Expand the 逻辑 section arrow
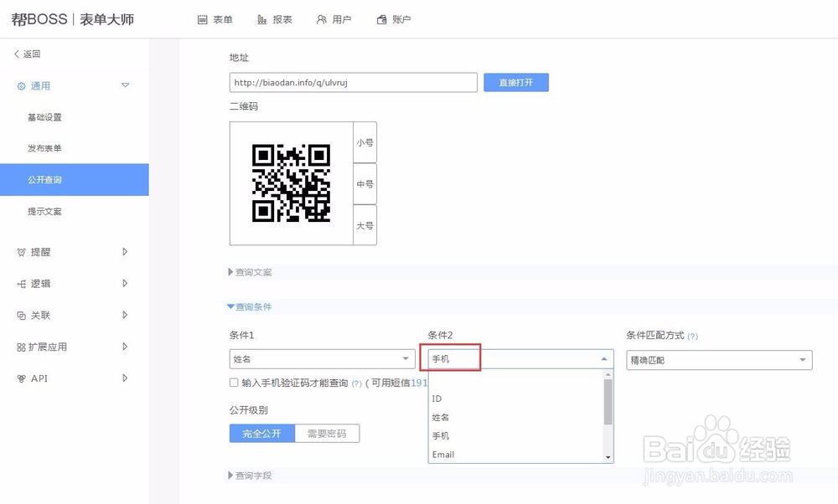This screenshot has height=504, width=838. pyautogui.click(x=125, y=283)
